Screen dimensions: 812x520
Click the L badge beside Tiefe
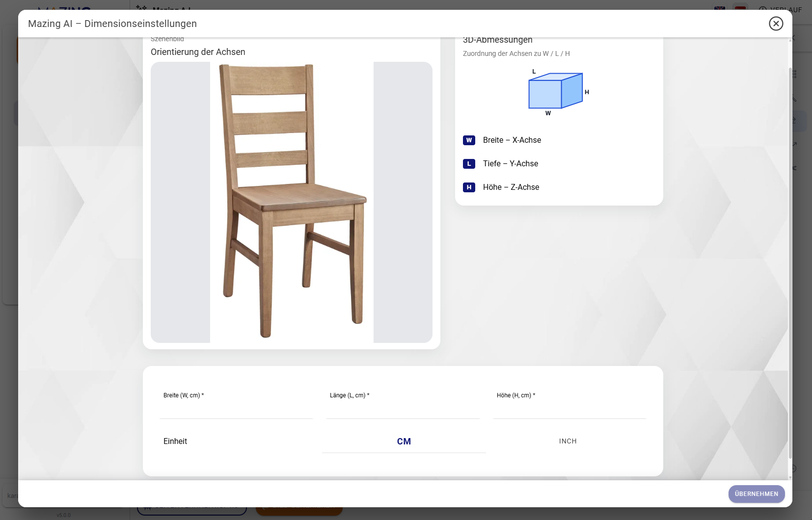469,164
